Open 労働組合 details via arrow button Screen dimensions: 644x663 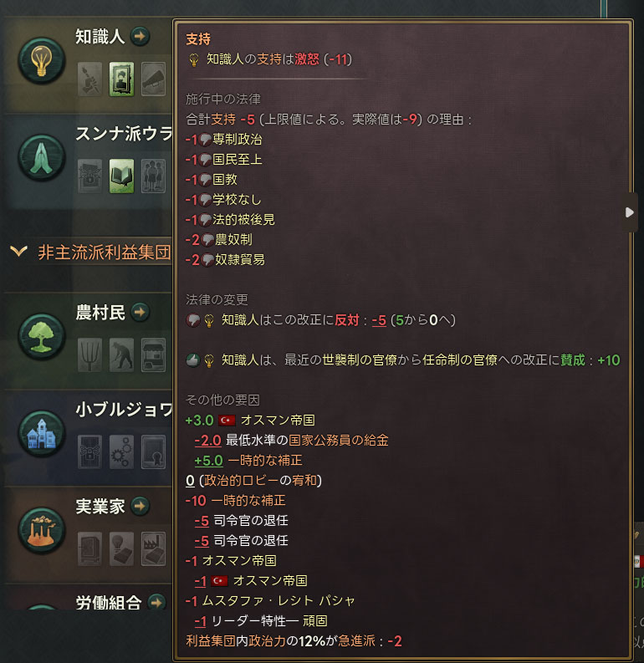[157, 602]
